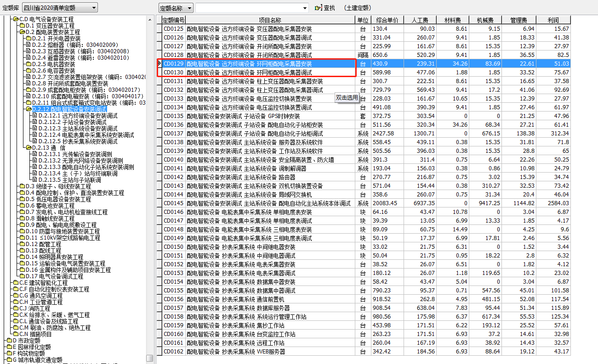Click folder icon of E 园林绿化定额
Viewport: 598px width, 364px height.
(9, 347)
